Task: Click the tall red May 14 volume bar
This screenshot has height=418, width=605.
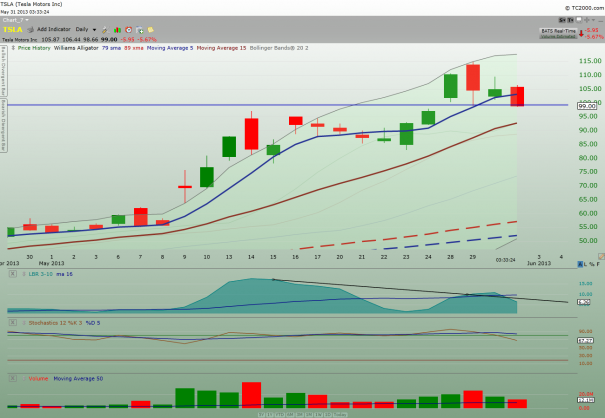Action: [x=251, y=395]
